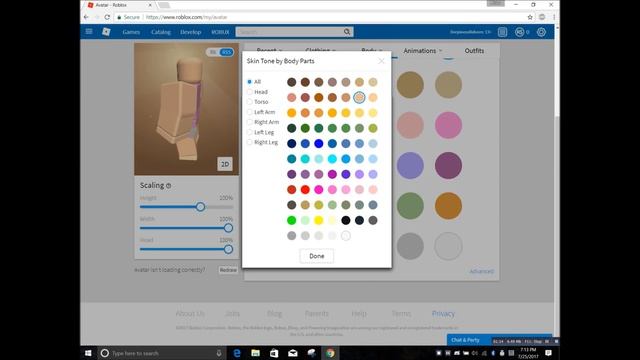
Task: Click the search magnifier icon
Action: pyautogui.click(x=347, y=32)
